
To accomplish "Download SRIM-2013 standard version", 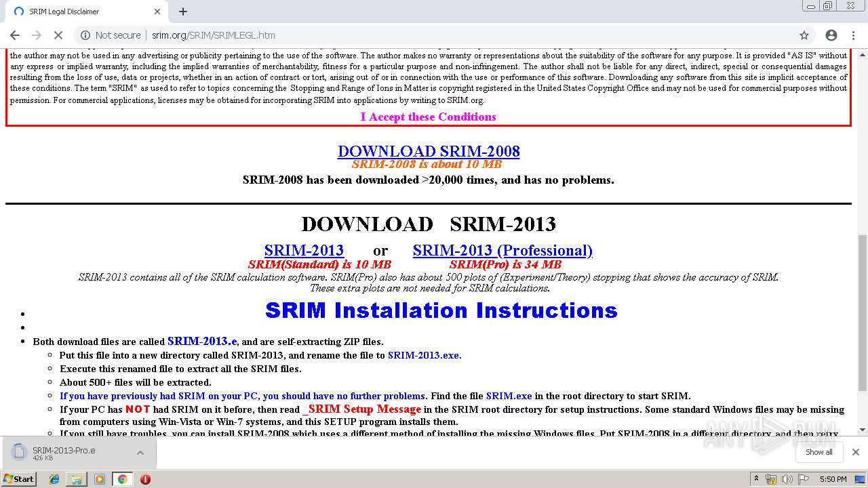I will (x=304, y=250).
